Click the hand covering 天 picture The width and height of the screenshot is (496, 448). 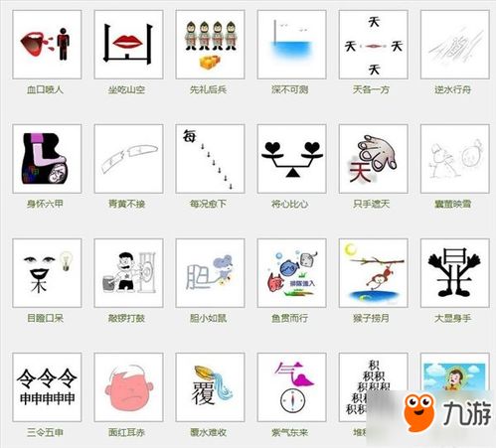[374, 159]
